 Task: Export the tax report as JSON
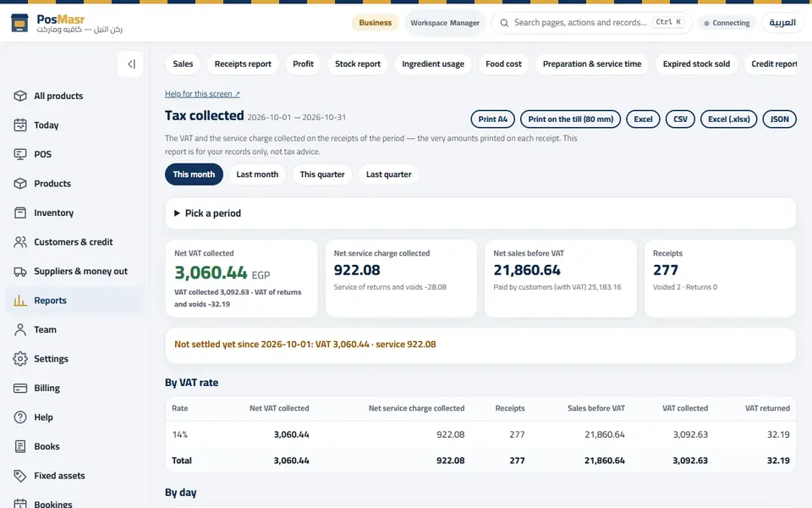pos(779,119)
